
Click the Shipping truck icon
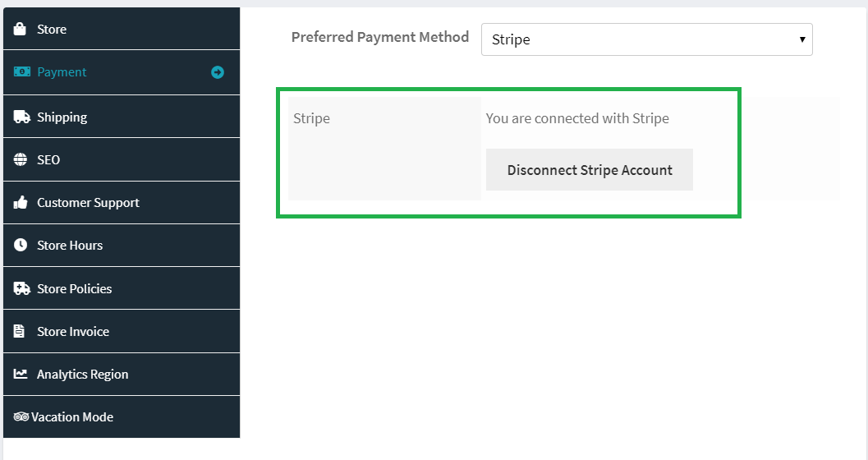21,117
